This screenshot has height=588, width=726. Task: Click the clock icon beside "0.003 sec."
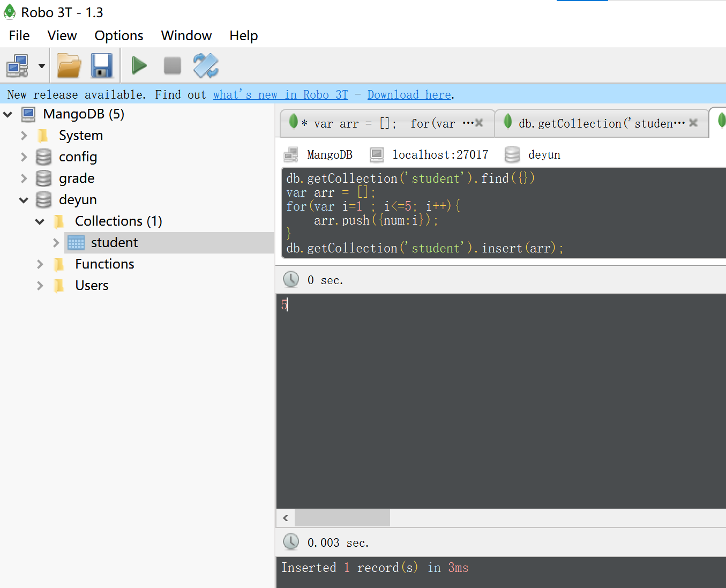291,542
